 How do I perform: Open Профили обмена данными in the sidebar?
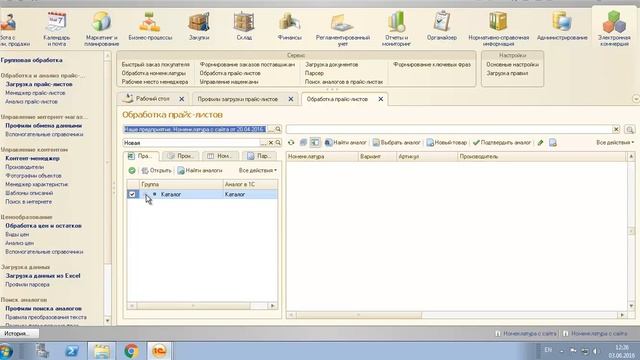click(44, 125)
